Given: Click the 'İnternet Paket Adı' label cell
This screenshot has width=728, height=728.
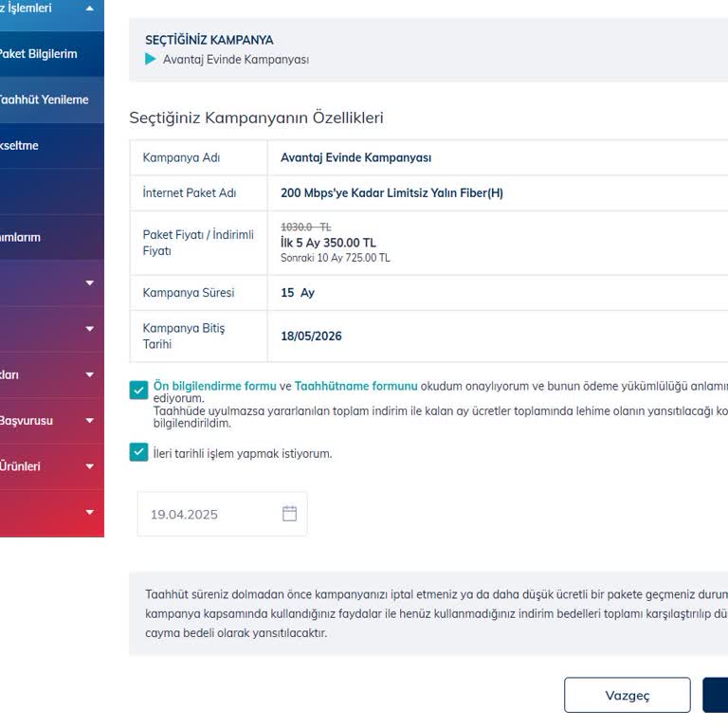Looking at the screenshot, I should click(x=199, y=193).
